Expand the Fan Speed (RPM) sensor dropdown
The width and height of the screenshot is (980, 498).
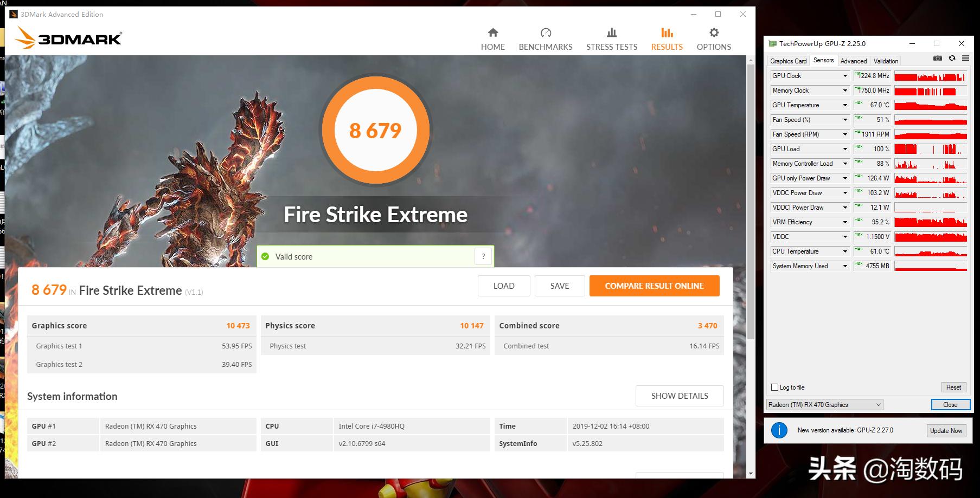(x=845, y=134)
